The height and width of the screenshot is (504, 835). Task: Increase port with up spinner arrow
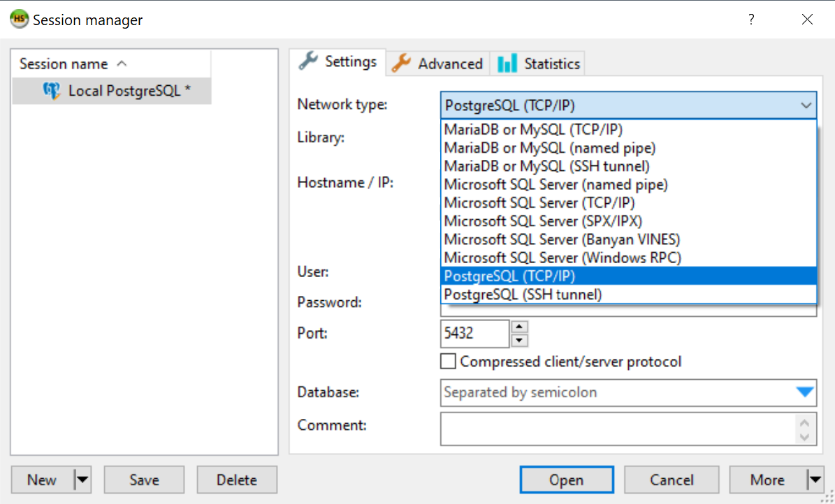[x=519, y=327]
